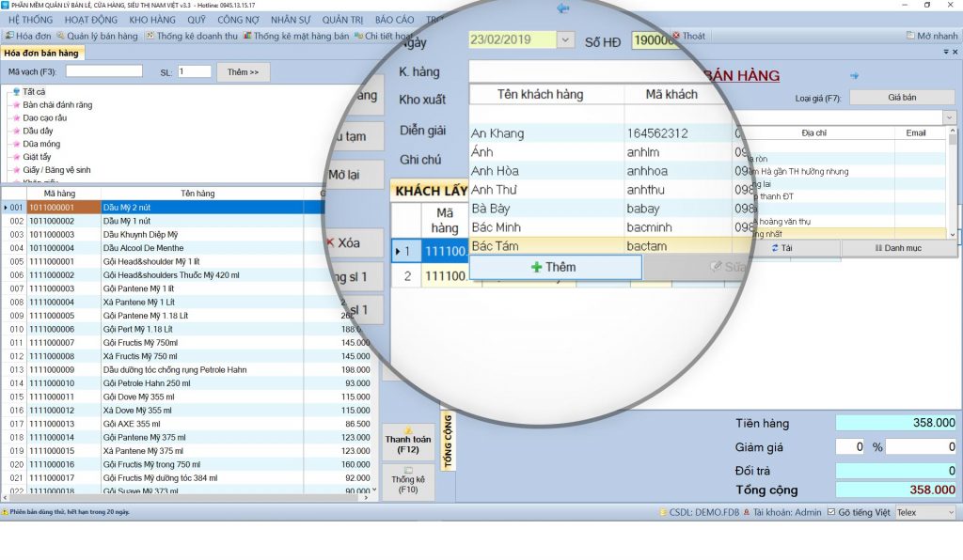Viewport: 963px width, 560px height.
Task: Click the Mã vạch barcode input field
Action: coord(103,71)
